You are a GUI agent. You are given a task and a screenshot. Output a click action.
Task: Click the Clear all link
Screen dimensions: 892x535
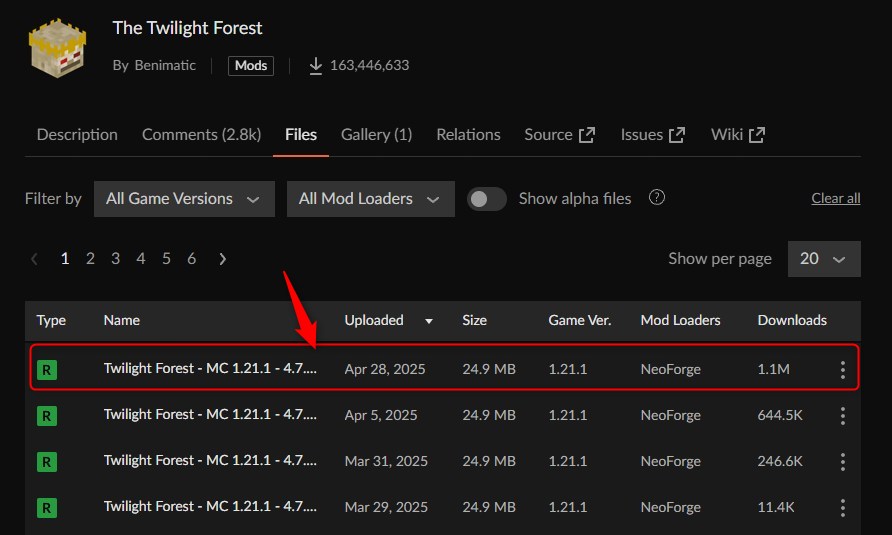pos(836,199)
